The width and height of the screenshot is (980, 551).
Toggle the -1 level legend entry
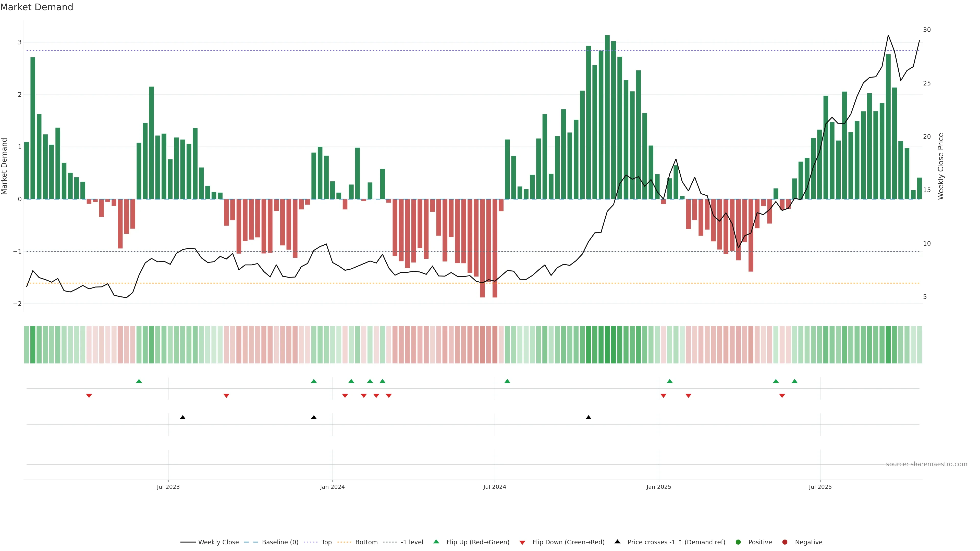point(412,542)
